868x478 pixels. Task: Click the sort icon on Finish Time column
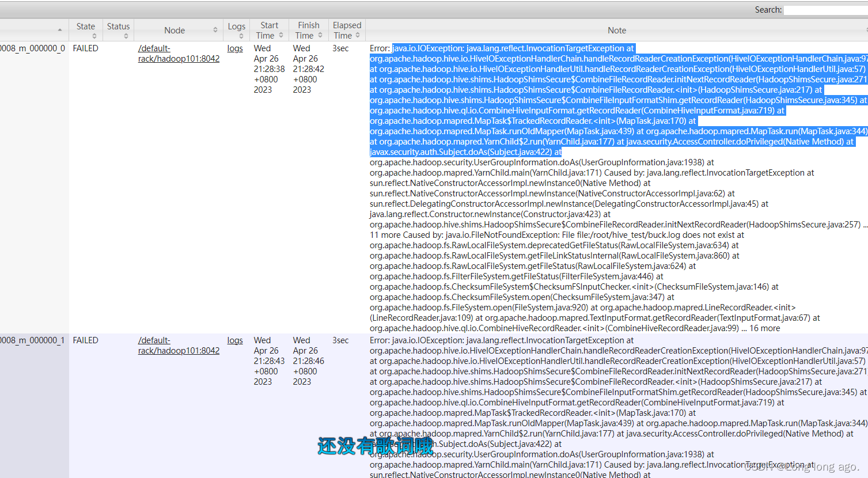(319, 35)
